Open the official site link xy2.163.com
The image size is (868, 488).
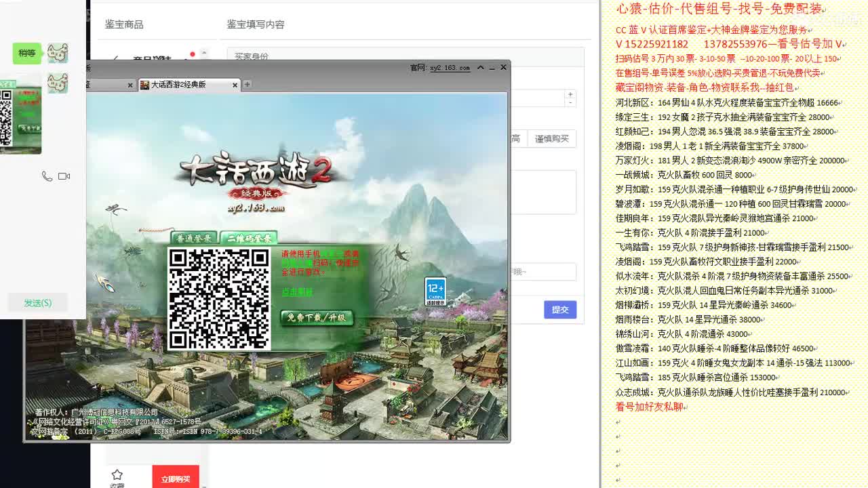[450, 68]
